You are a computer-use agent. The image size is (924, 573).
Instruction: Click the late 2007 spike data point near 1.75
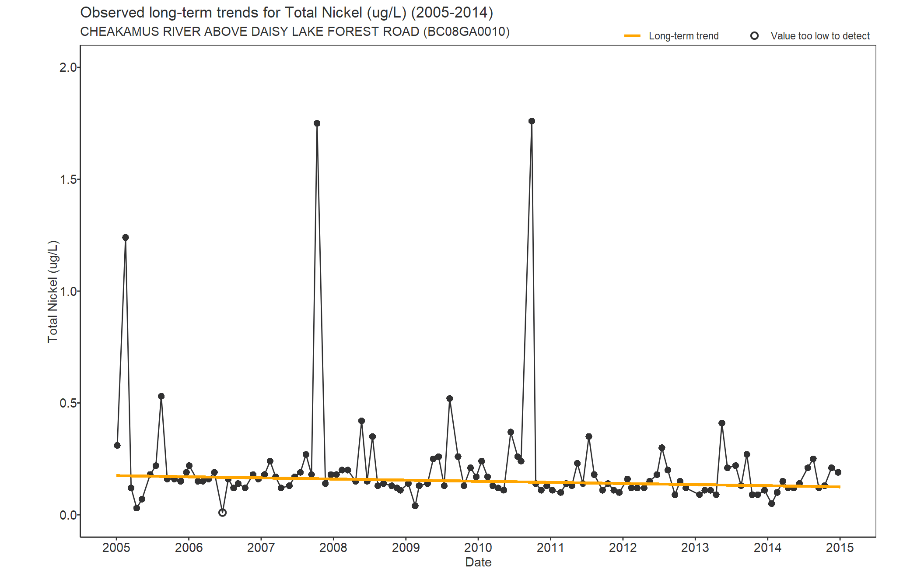[x=317, y=123]
